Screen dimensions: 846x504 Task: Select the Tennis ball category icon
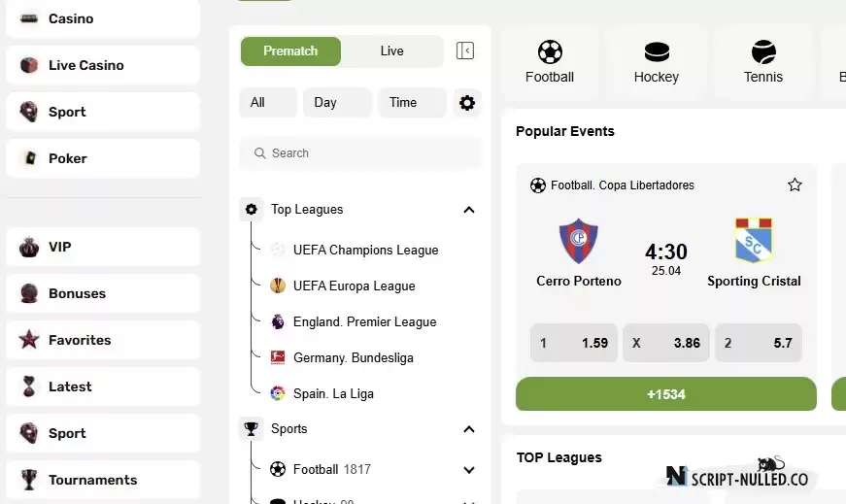[763, 52]
